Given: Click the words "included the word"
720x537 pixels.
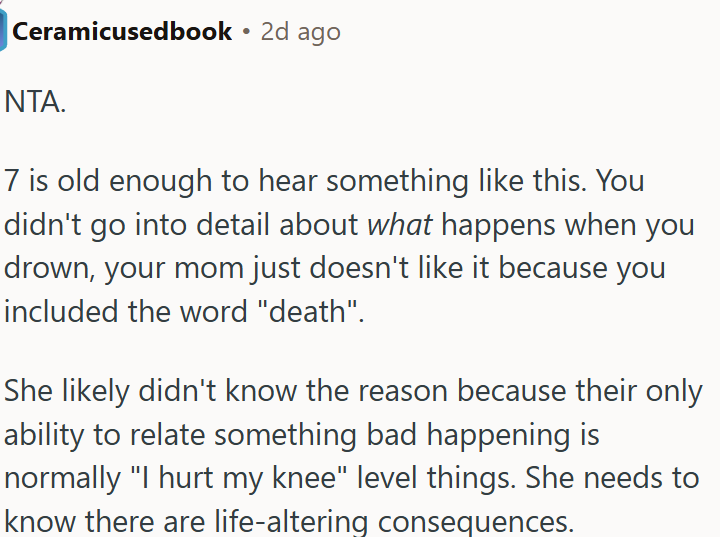Looking at the screenshot, I should pyautogui.click(x=126, y=311).
